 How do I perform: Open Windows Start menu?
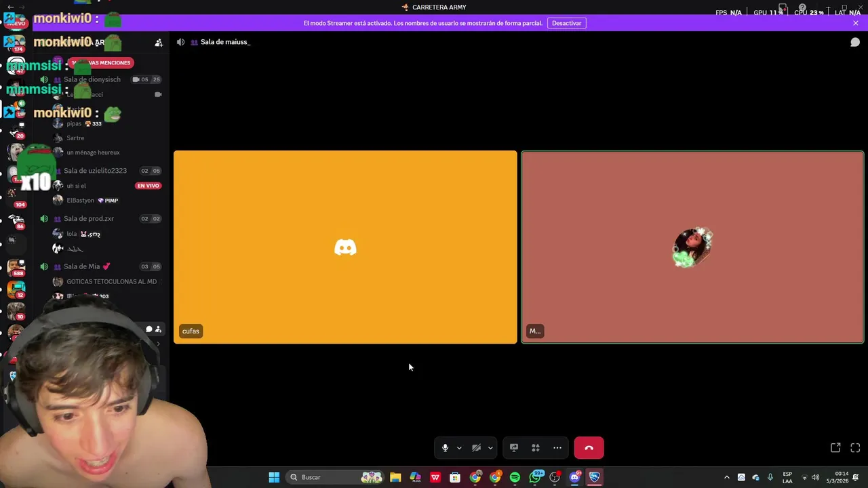click(x=274, y=477)
